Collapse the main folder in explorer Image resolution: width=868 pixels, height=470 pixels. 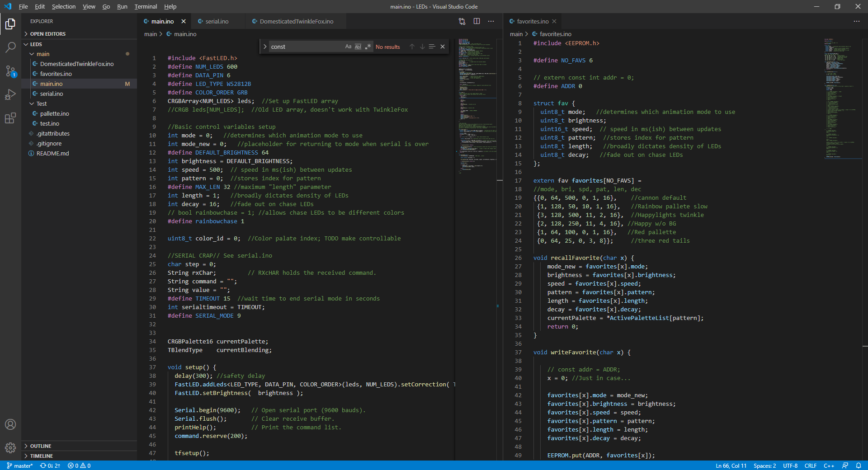[x=79, y=54]
